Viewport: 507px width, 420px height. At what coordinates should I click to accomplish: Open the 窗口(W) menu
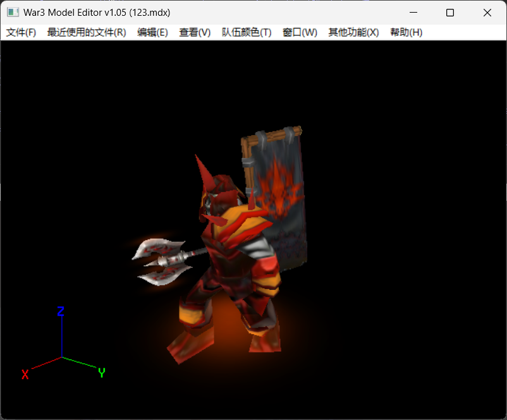click(x=300, y=32)
